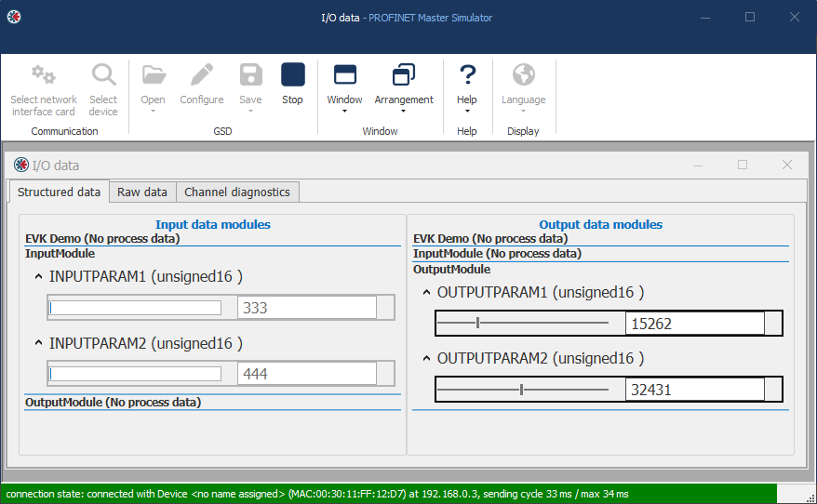The width and height of the screenshot is (817, 504).
Task: Collapse INPUTPARAM2 section
Action: 38,342
